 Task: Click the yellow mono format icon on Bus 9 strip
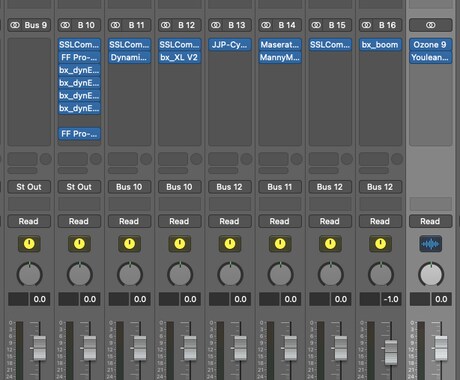click(x=29, y=244)
